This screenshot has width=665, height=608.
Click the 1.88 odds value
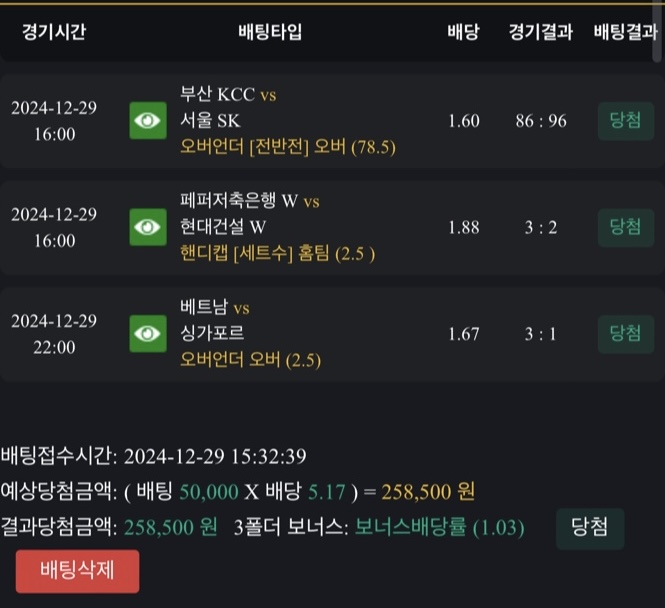click(x=464, y=227)
